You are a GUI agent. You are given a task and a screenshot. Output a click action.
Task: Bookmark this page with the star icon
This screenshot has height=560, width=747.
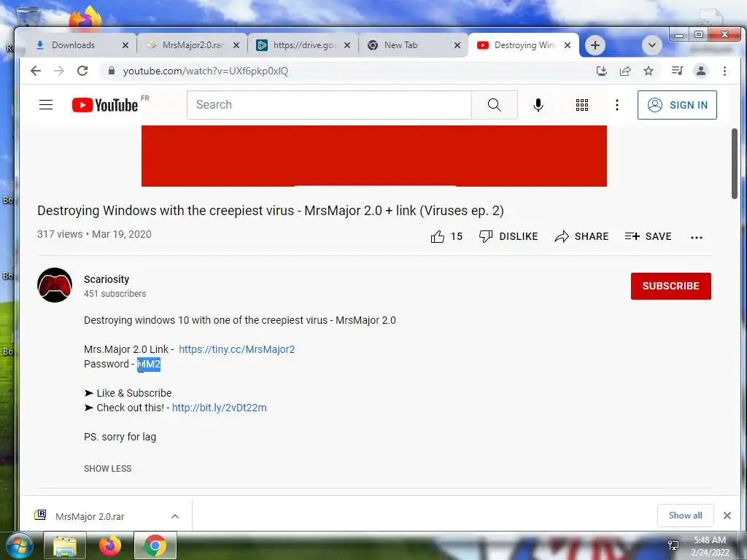coord(649,71)
